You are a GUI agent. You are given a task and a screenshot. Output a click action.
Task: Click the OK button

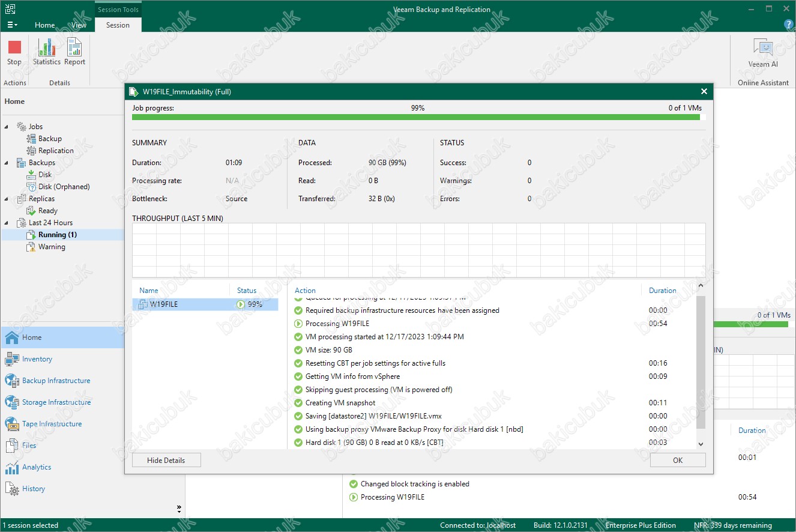[x=678, y=461]
